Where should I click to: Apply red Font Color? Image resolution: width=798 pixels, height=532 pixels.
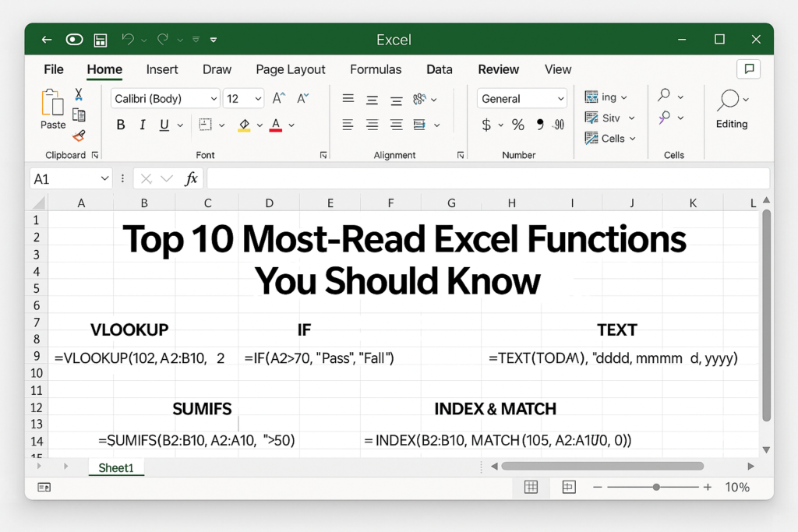tap(276, 125)
